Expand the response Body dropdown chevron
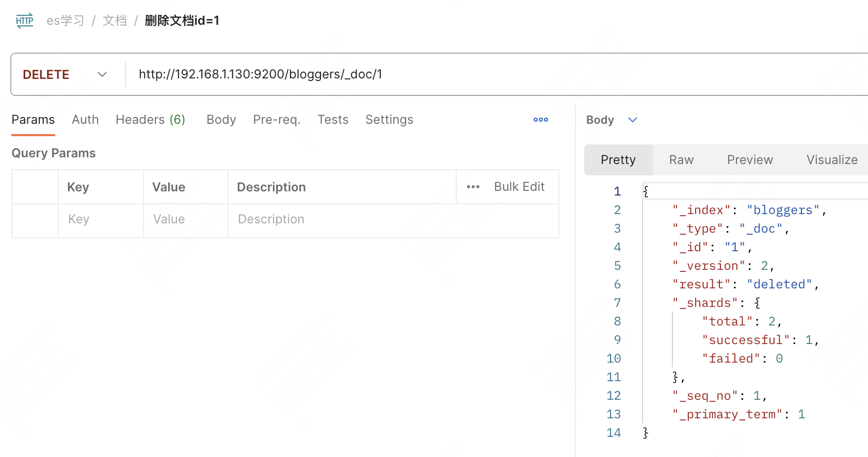868x457 pixels. pyautogui.click(x=633, y=120)
